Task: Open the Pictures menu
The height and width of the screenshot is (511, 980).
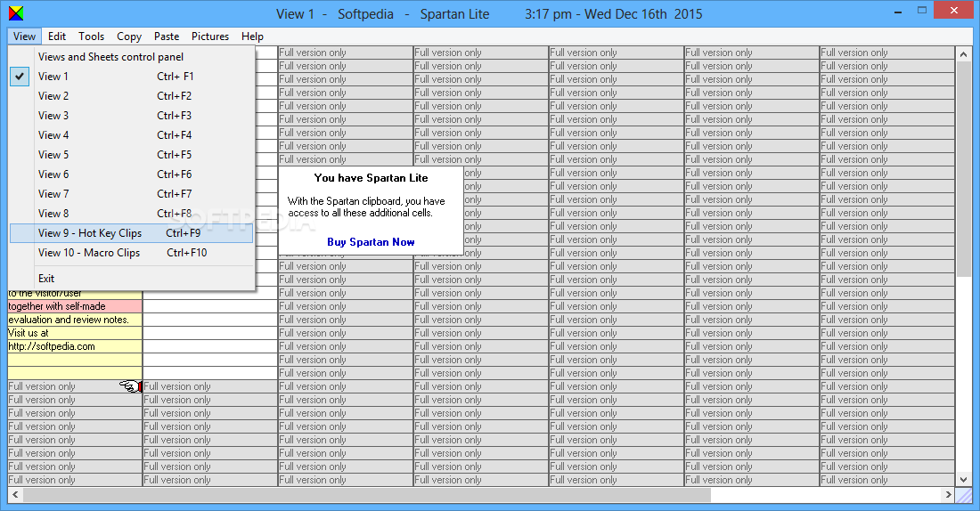Action: tap(210, 36)
